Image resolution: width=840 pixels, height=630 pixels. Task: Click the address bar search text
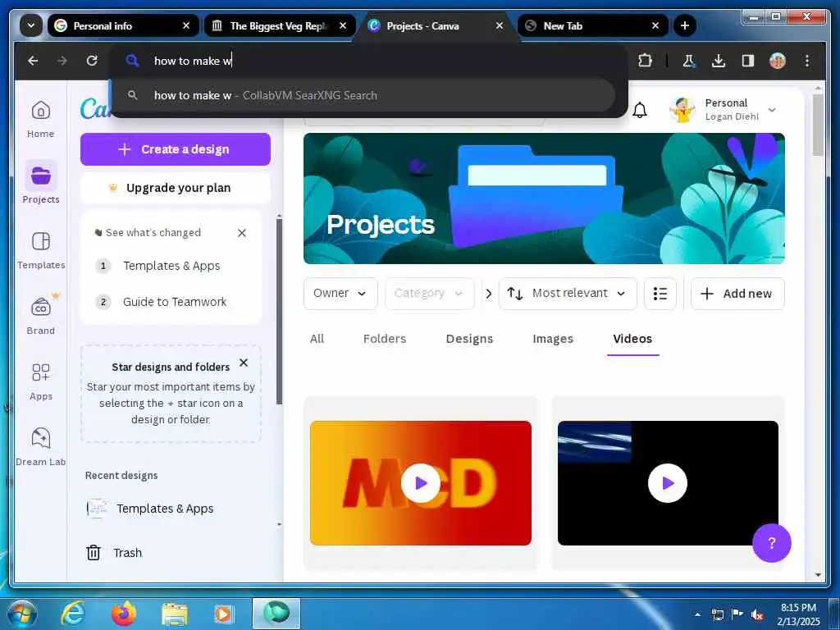(x=193, y=61)
